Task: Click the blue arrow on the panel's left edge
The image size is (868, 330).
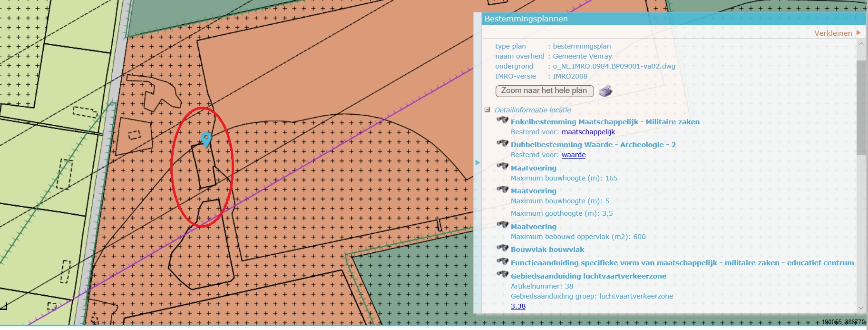Action: [478, 163]
